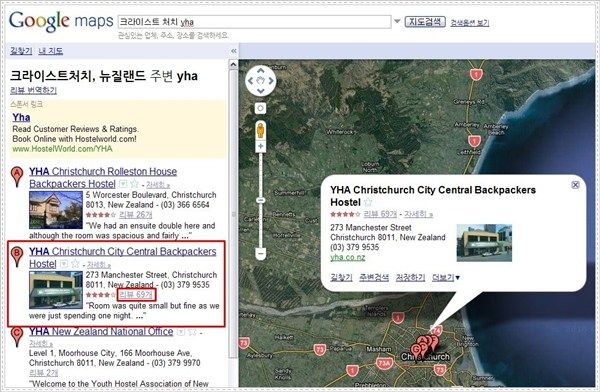The image size is (600, 392).
Task: Open 검색옵션 보기 link
Action: point(469,23)
